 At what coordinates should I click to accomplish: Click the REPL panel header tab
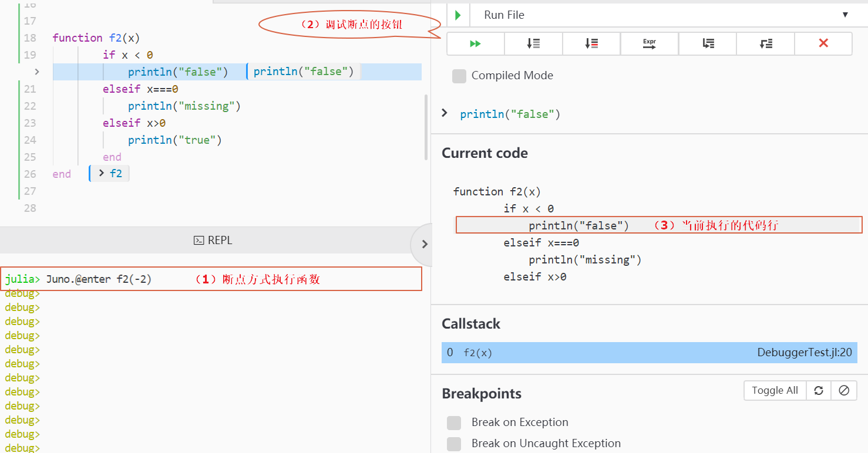click(x=213, y=239)
